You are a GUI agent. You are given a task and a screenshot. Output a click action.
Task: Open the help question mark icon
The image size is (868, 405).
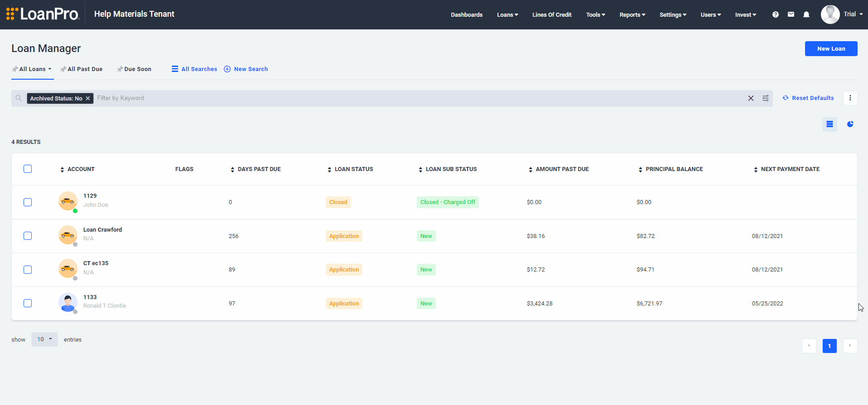[776, 14]
